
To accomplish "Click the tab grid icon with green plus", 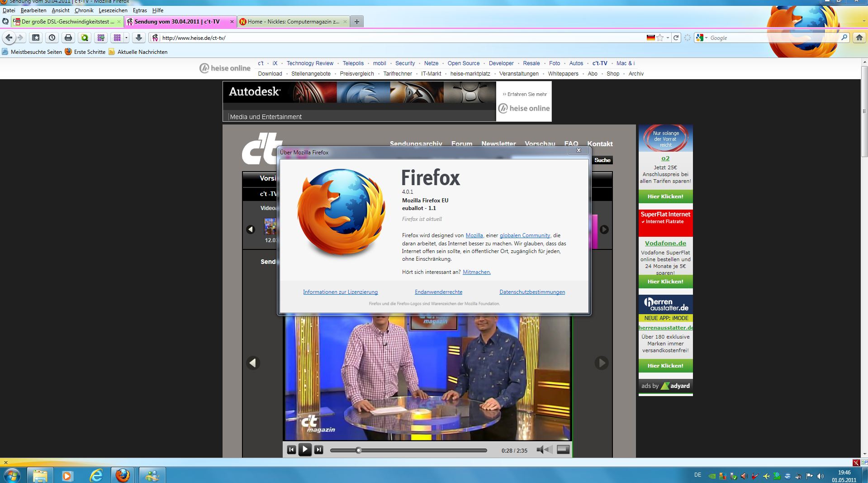I will click(x=101, y=38).
